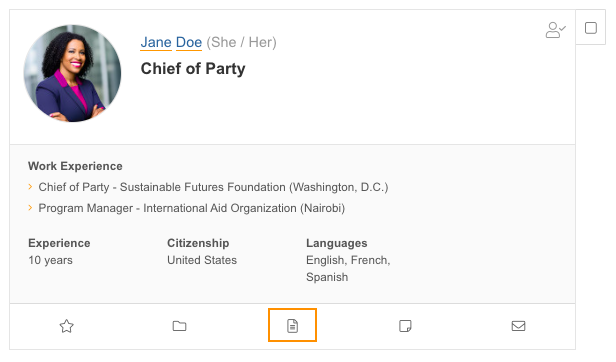Click the United States citizenship value
The image size is (616, 362).
pos(202,260)
